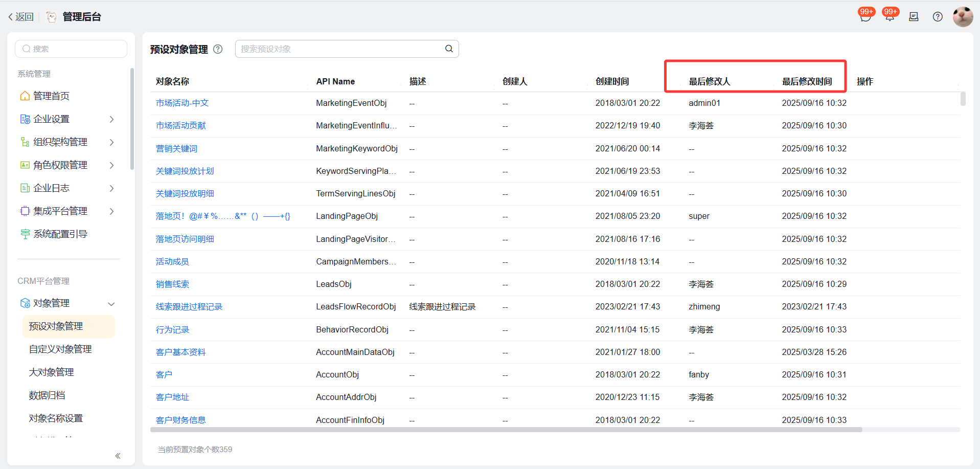Screen dimensions: 980x469
Task: Expand the 角色权限管理 submenu arrow
Action: pos(112,165)
